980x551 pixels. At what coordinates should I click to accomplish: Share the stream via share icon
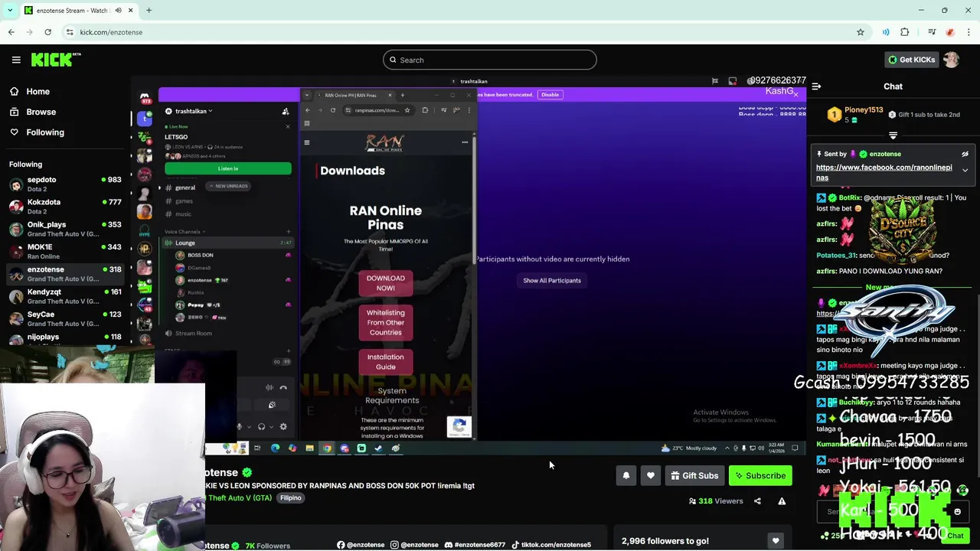tap(757, 501)
